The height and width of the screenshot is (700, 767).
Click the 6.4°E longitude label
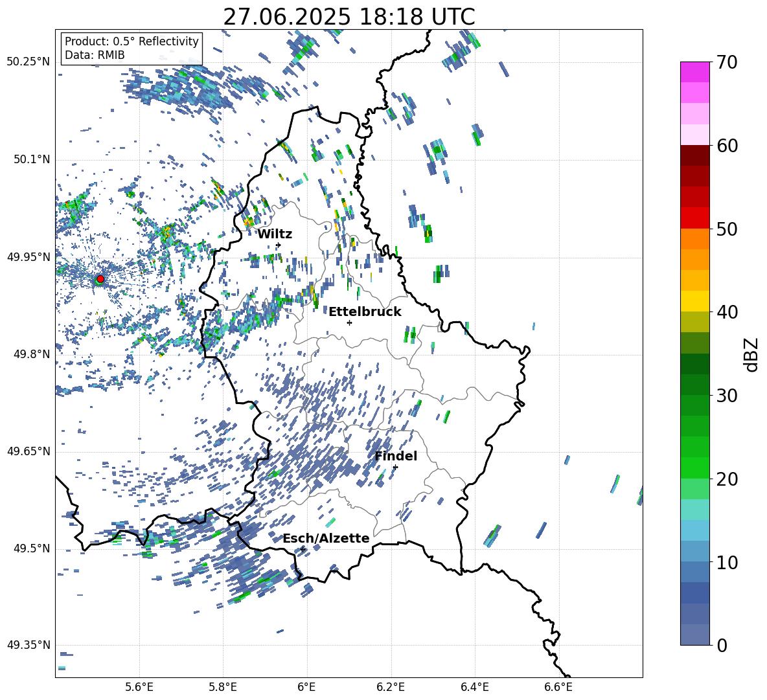475,687
